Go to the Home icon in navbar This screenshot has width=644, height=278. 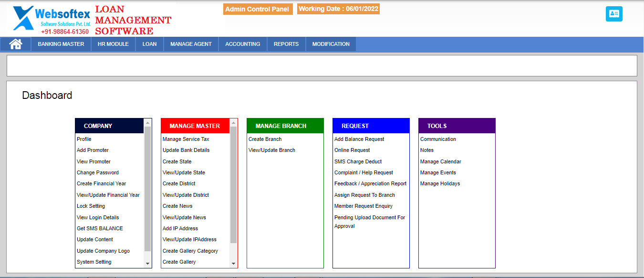pos(16,44)
